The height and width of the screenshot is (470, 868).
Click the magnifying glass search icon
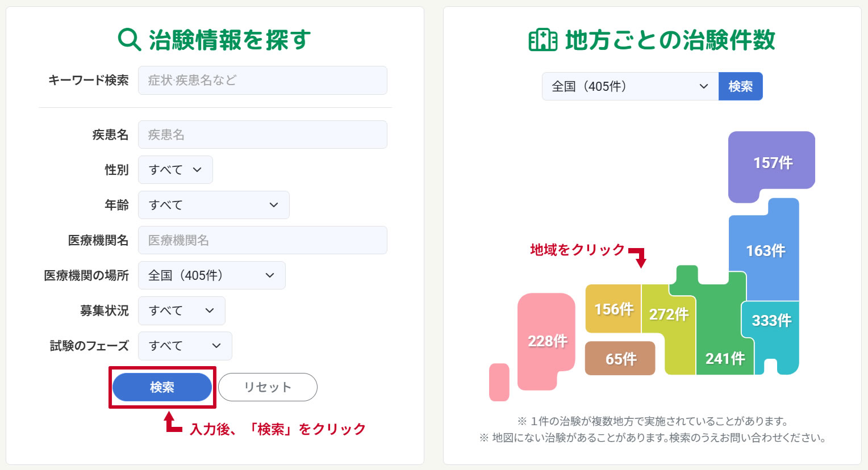pyautogui.click(x=130, y=40)
